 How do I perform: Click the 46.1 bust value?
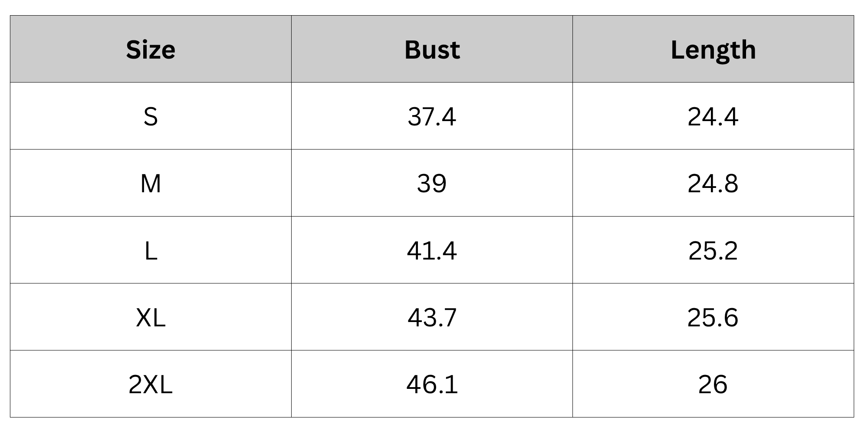[x=432, y=384]
